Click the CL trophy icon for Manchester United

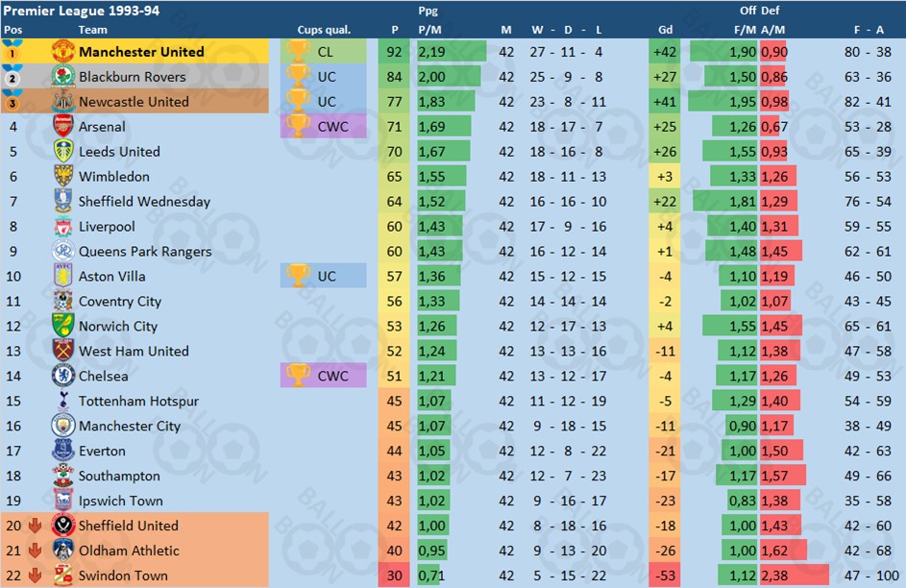(298, 52)
